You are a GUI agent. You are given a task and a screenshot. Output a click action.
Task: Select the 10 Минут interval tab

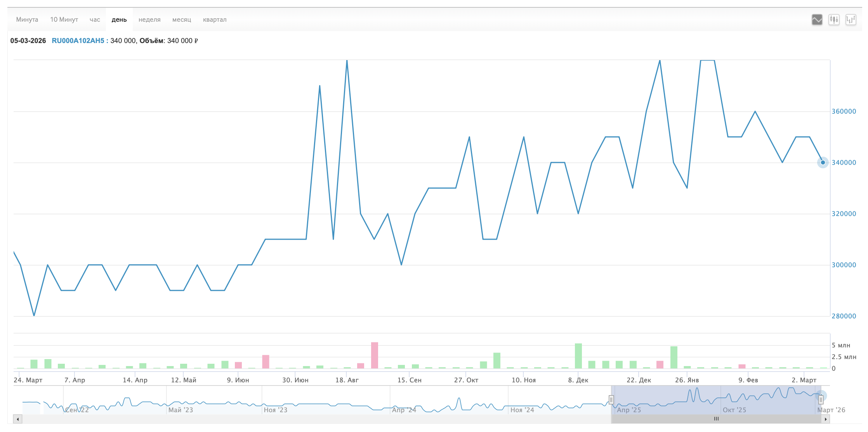(x=64, y=20)
